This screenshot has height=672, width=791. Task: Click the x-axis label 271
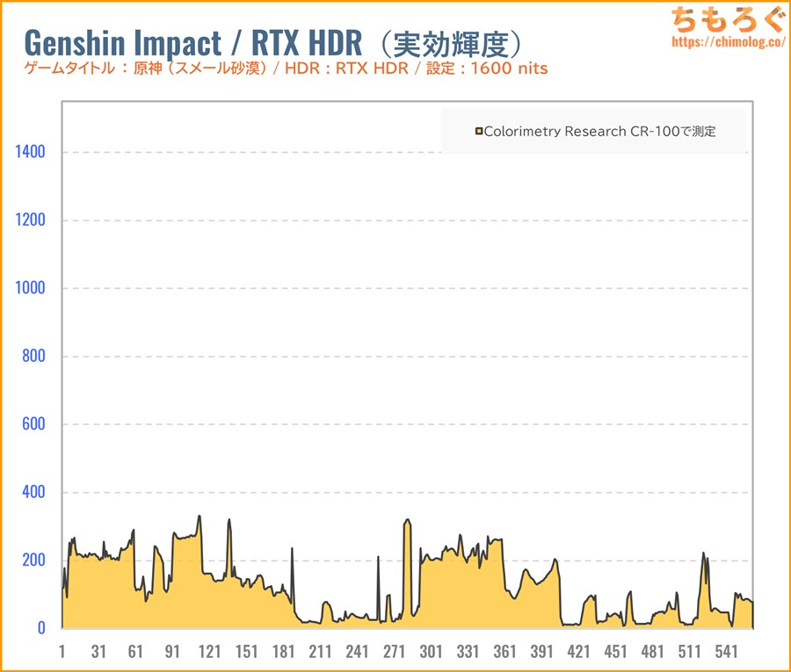394,651
